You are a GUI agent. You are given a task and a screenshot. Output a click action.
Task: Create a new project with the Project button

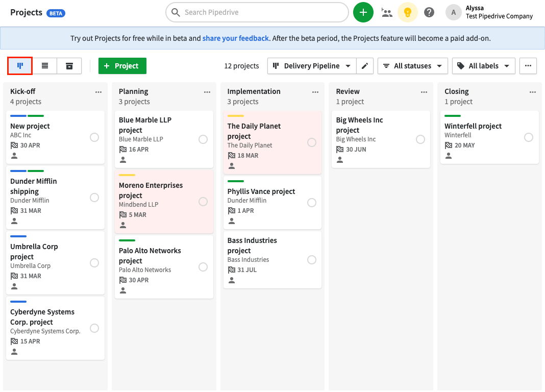click(122, 66)
